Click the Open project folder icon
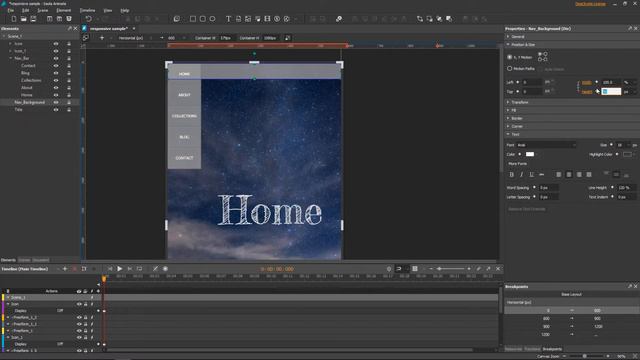640x360 pixels. [24, 19]
